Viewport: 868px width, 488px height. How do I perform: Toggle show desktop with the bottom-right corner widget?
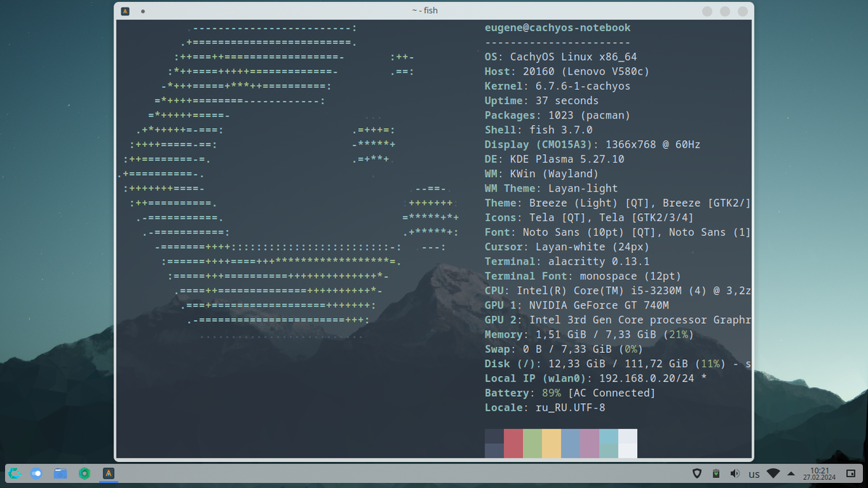850,474
